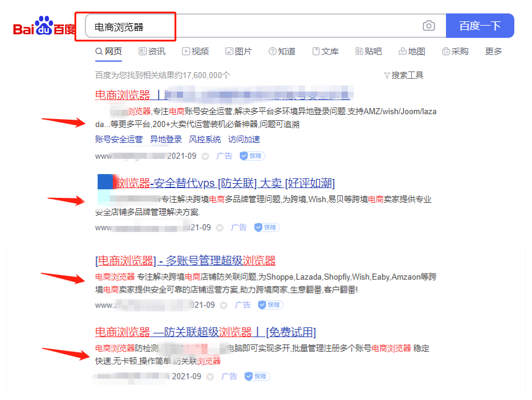Click the document icon next to 文库
532x400 pixels.
(315, 51)
